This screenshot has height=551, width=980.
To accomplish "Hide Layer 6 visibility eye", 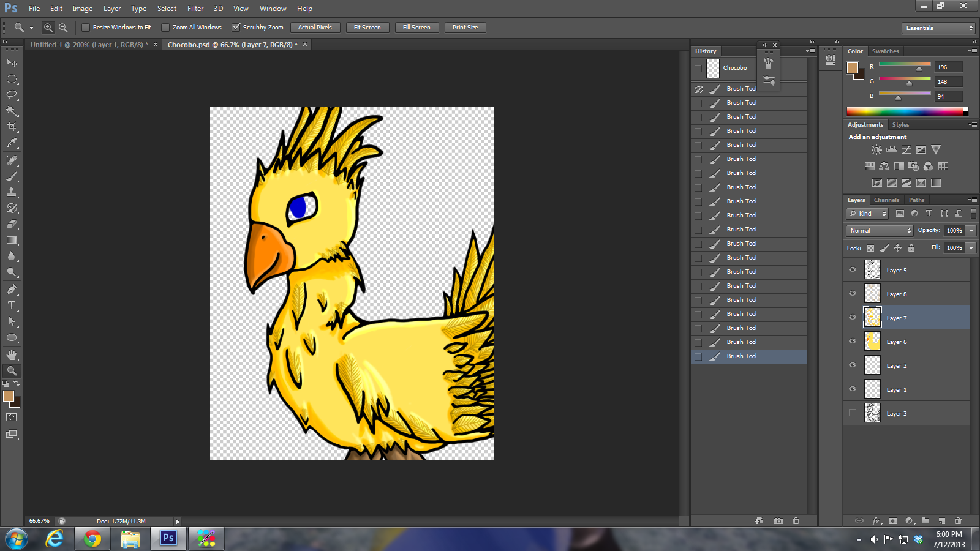I will 853,341.
